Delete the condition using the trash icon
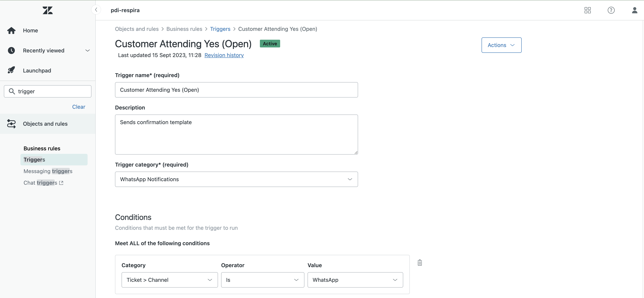644x298 pixels. (420, 263)
